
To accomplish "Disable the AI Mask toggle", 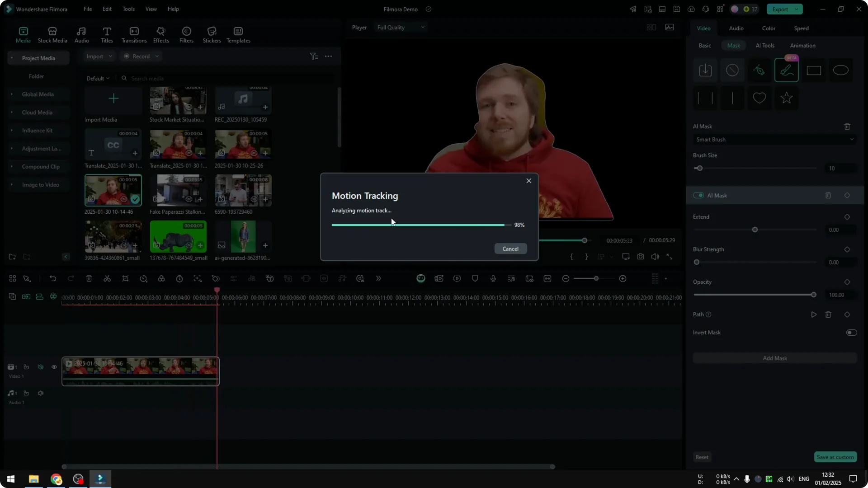I will [x=698, y=195].
